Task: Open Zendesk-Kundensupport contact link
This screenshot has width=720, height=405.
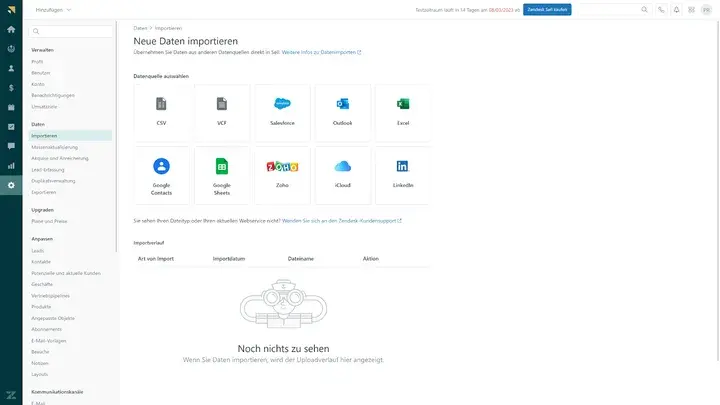Action: [342, 221]
